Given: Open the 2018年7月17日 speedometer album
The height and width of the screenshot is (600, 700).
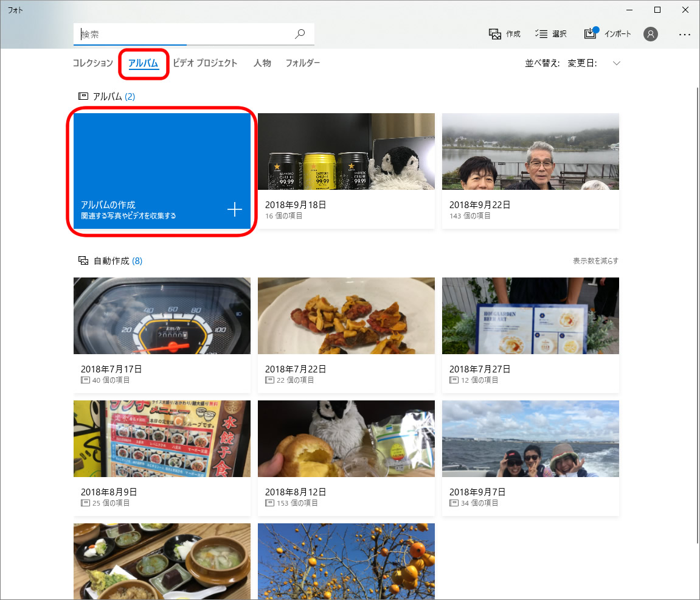Looking at the screenshot, I should pos(162,316).
